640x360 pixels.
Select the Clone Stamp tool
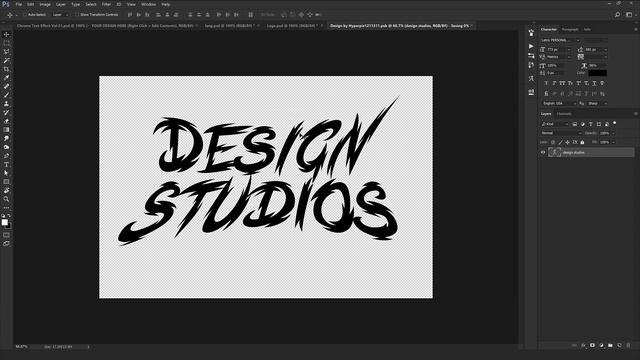tap(6, 104)
